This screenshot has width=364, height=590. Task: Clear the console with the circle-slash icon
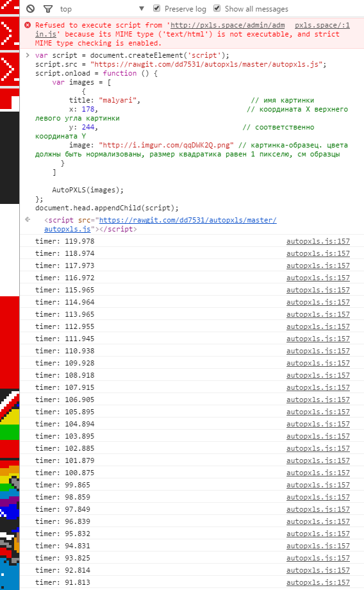pos(31,8)
